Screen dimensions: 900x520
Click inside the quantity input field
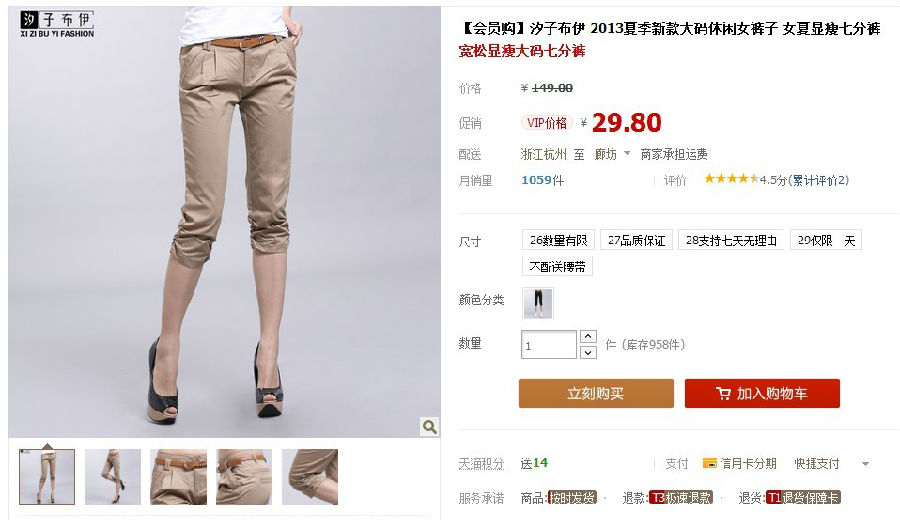pos(549,344)
